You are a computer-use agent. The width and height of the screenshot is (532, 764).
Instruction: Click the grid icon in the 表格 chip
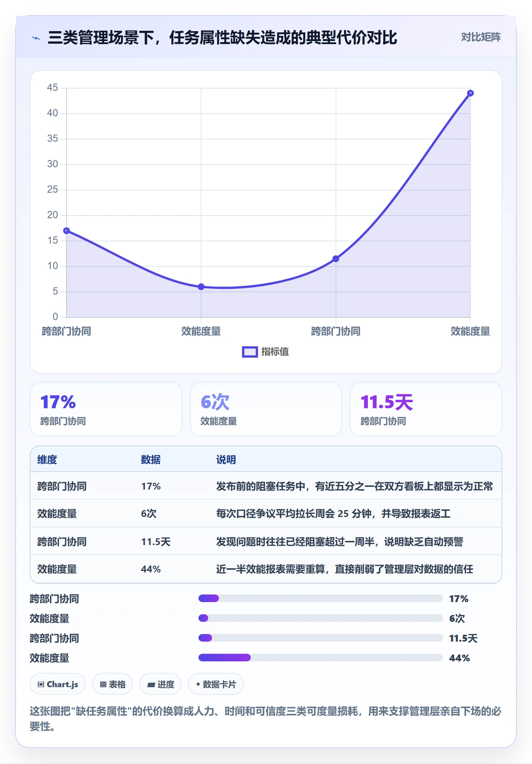click(103, 685)
